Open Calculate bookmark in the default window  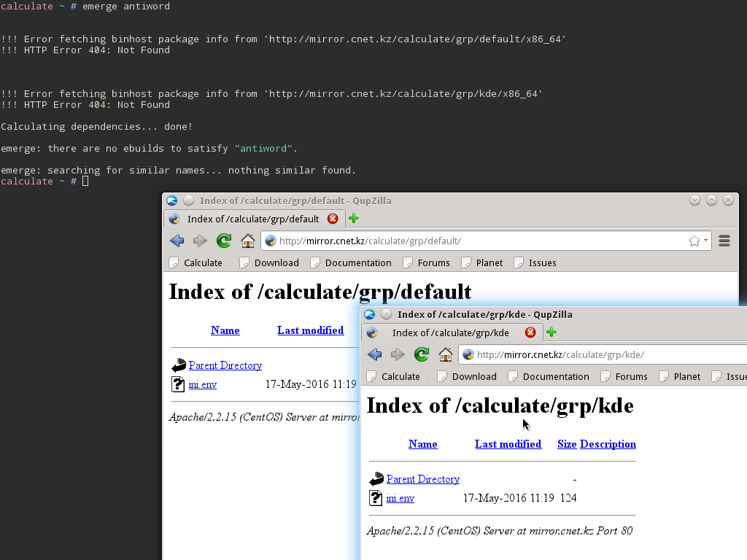coord(196,262)
